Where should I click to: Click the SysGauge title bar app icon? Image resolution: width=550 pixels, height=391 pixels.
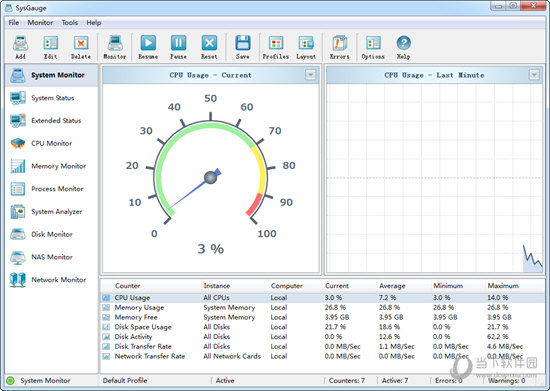pos(8,8)
